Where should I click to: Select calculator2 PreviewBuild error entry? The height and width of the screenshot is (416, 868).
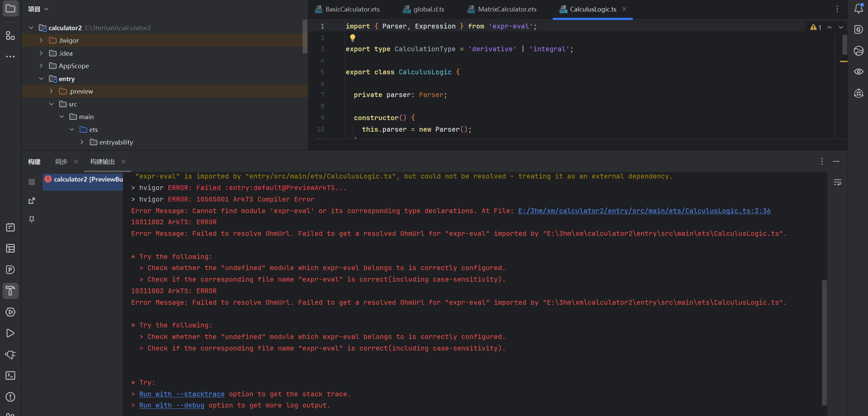(83, 179)
